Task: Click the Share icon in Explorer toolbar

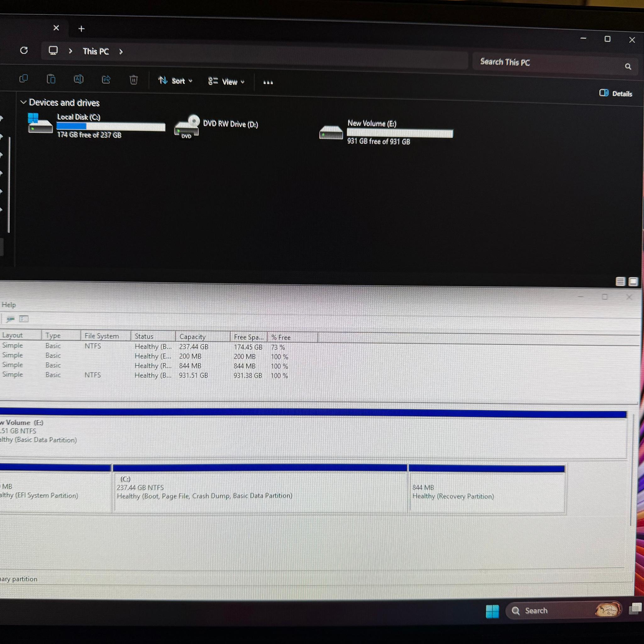Action: click(x=106, y=80)
